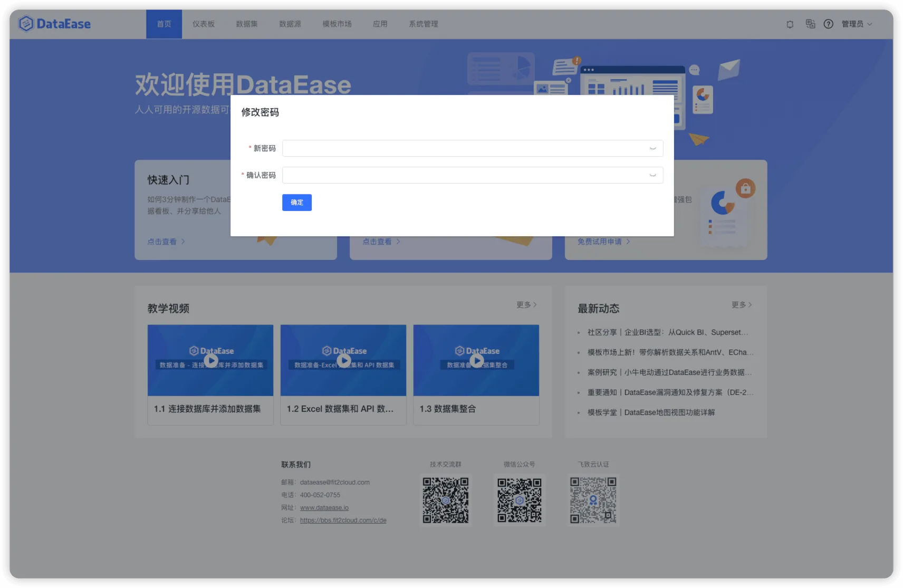Click 更多 in 最新动态 section
This screenshot has width=903, height=588.
click(742, 305)
